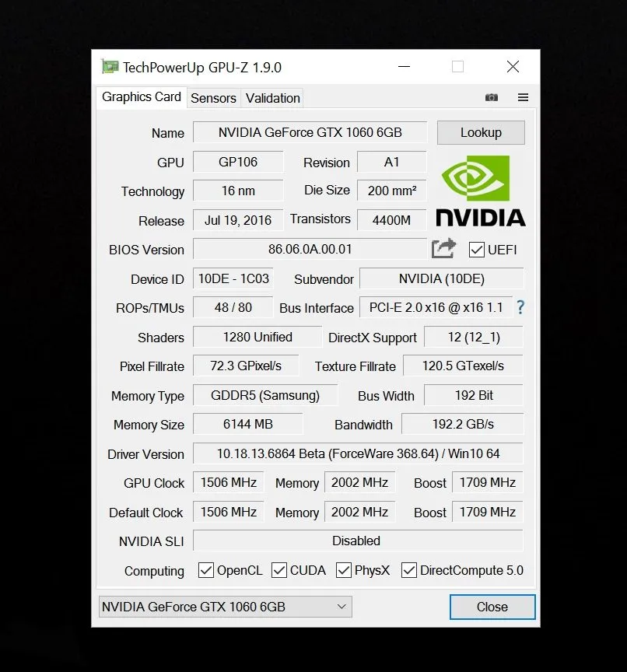This screenshot has height=672, width=627.
Task: Click the Transistors field 4400M
Action: click(x=392, y=220)
